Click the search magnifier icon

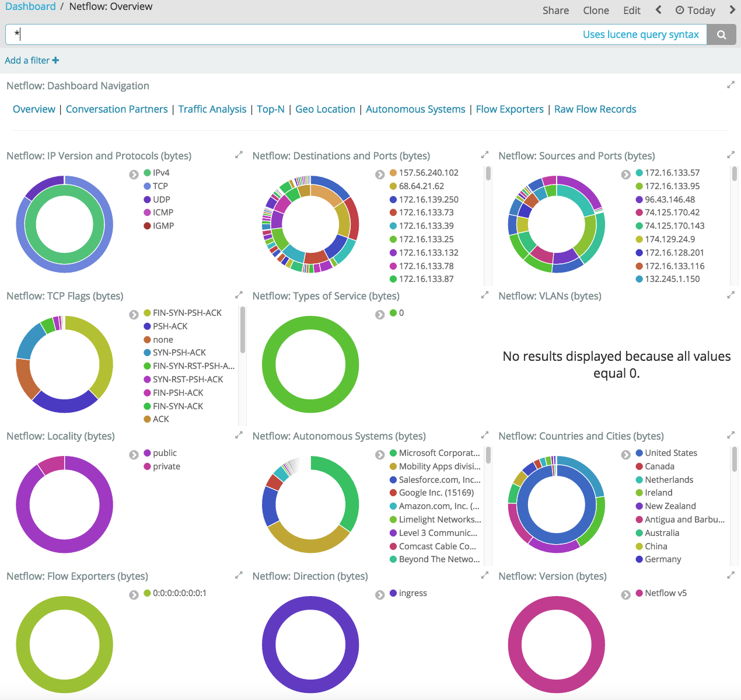721,34
